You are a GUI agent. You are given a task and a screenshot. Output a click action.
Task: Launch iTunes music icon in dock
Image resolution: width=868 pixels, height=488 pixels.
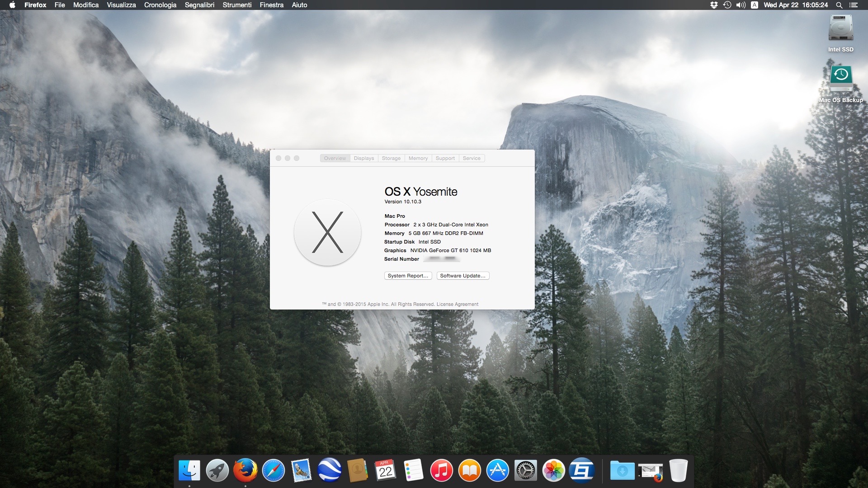442,471
